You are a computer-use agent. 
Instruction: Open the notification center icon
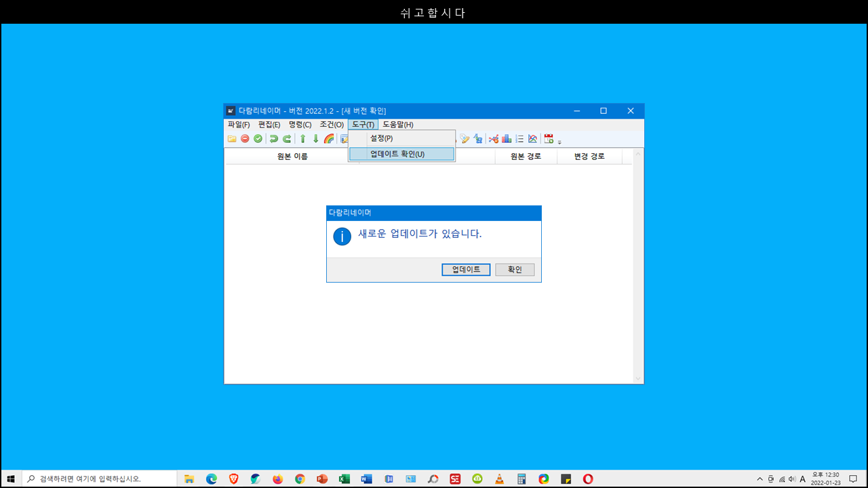point(853,479)
